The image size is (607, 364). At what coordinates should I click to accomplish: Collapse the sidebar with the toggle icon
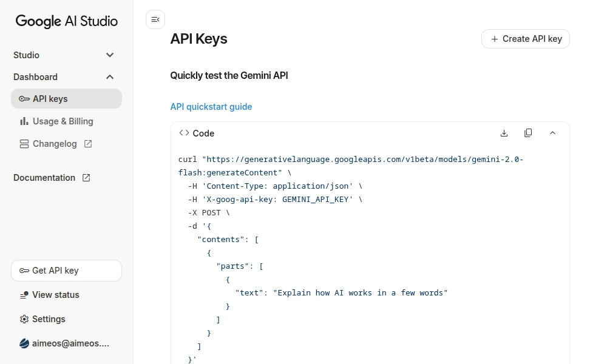[155, 20]
